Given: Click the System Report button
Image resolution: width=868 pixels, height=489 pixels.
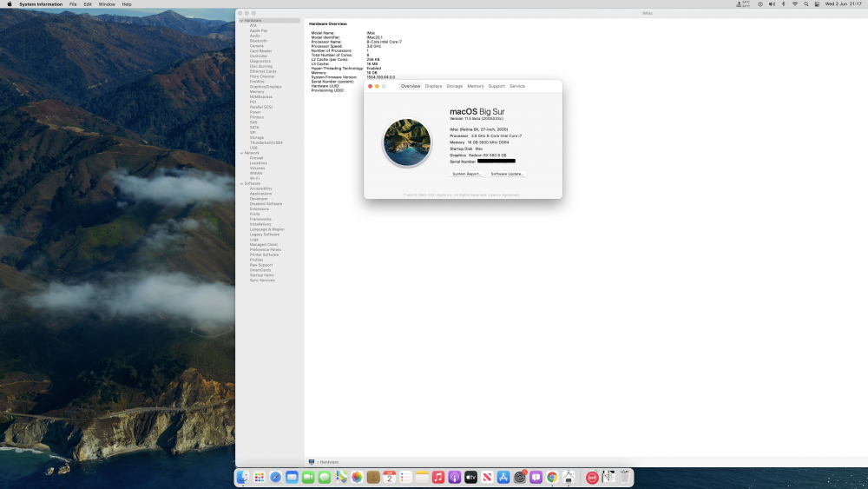Looking at the screenshot, I should point(467,174).
